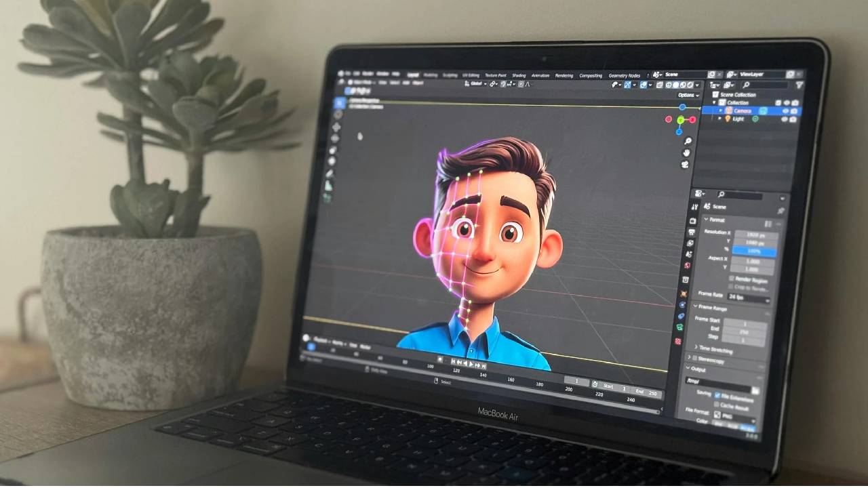Select the Light row in outliner

751,119
